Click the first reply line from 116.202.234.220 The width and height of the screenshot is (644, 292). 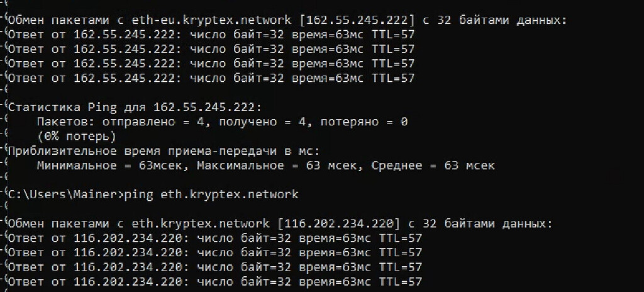pos(214,238)
